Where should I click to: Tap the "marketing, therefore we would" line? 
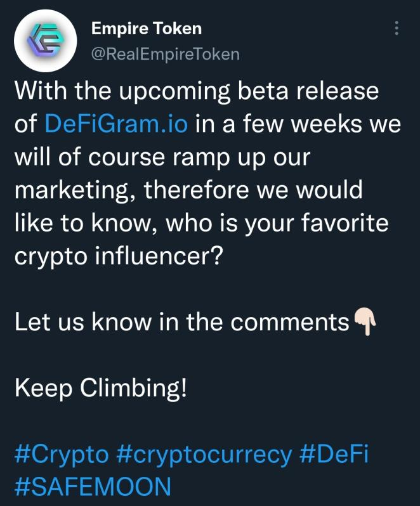click(189, 191)
